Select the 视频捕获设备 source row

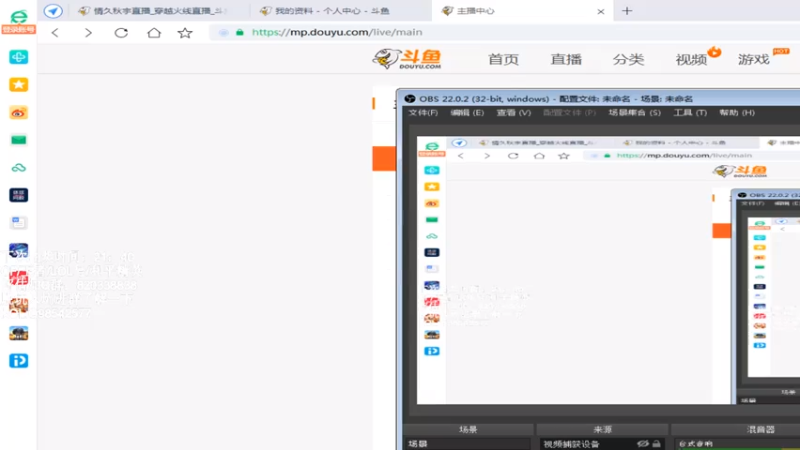coord(602,444)
